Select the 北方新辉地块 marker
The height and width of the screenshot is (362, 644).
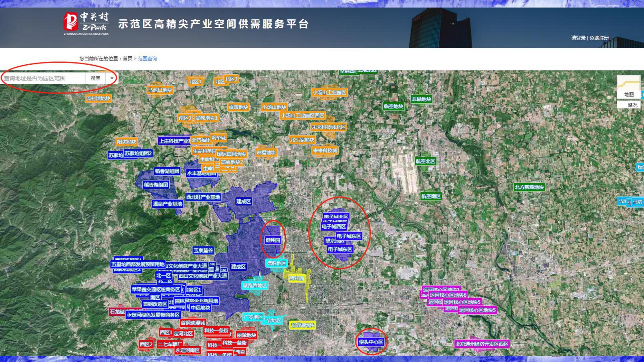pyautogui.click(x=529, y=187)
